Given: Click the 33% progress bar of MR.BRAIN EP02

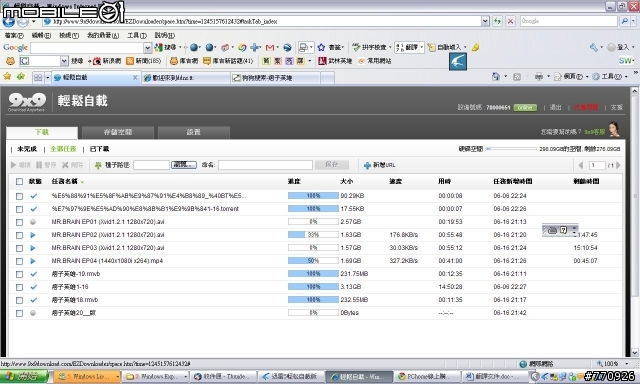Looking at the screenshot, I should [x=313, y=235].
